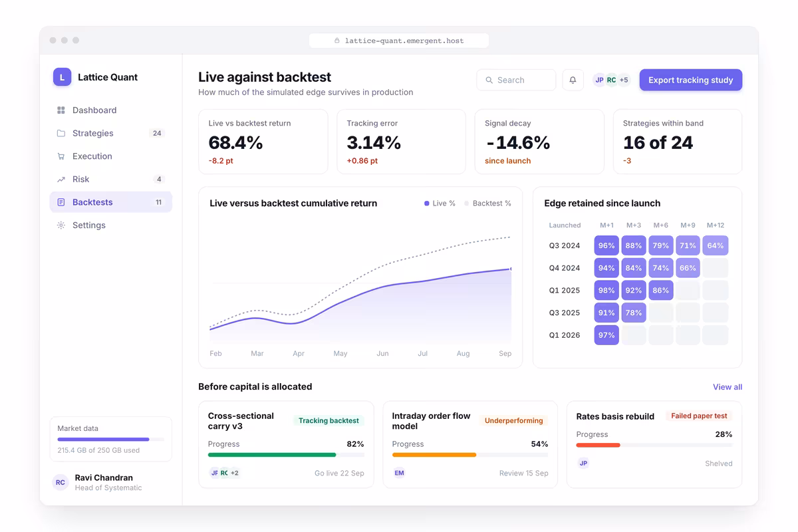Viewport: 798px width, 532px height.
Task: Click the Q3 2024 M+12 cell 64%
Action: pos(716,245)
